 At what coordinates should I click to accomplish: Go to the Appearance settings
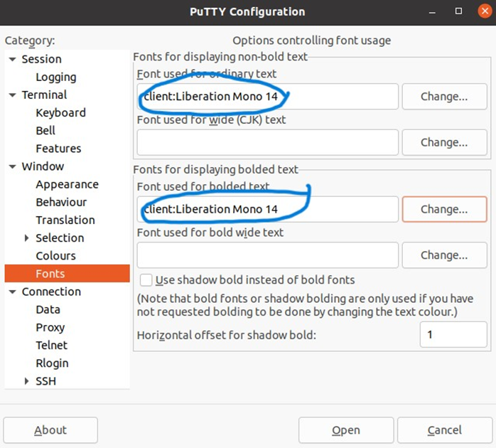67,184
